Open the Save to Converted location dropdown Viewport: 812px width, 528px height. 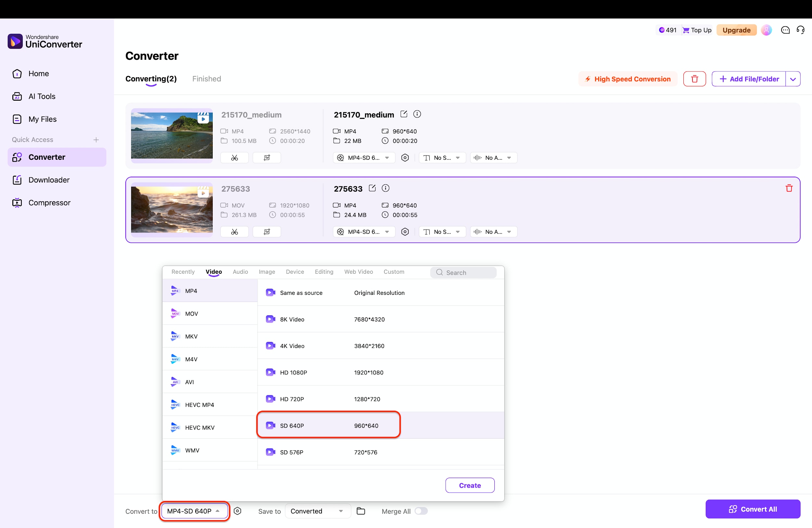pyautogui.click(x=317, y=511)
